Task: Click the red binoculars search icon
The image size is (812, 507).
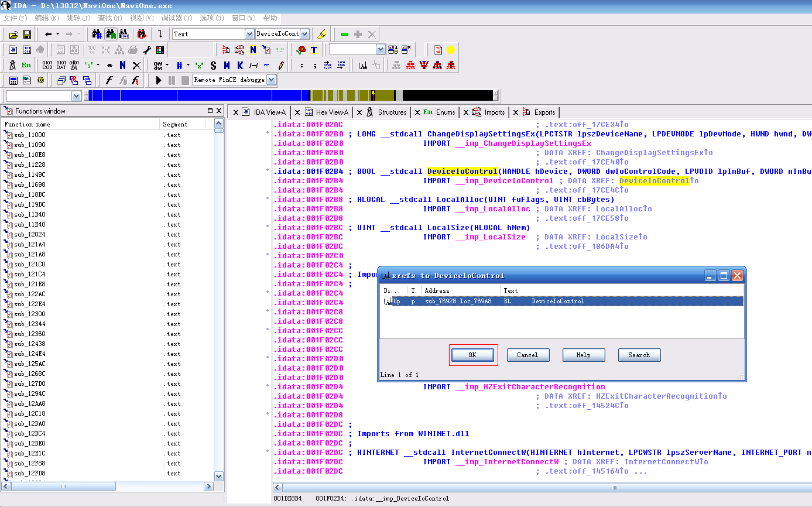Action: click(x=141, y=34)
